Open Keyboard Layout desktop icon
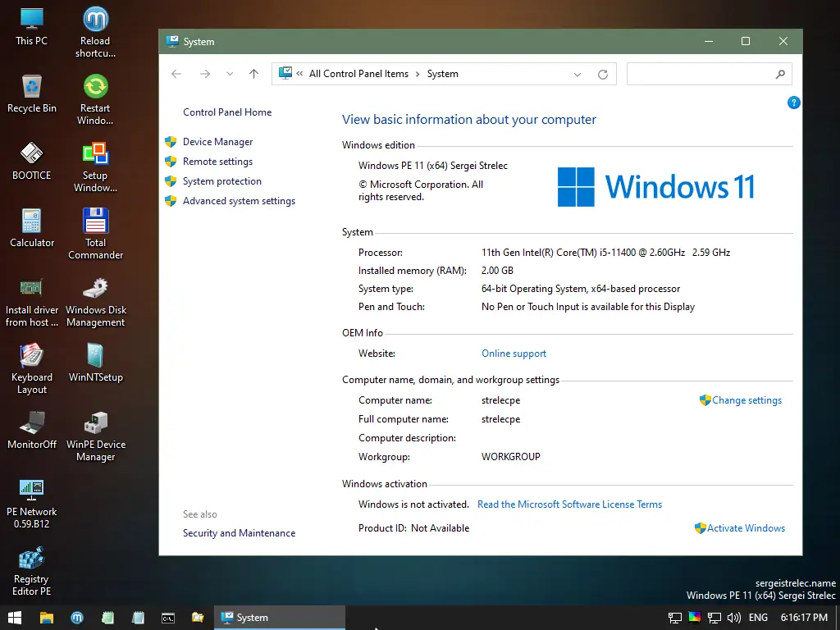This screenshot has width=840, height=630. click(32, 369)
